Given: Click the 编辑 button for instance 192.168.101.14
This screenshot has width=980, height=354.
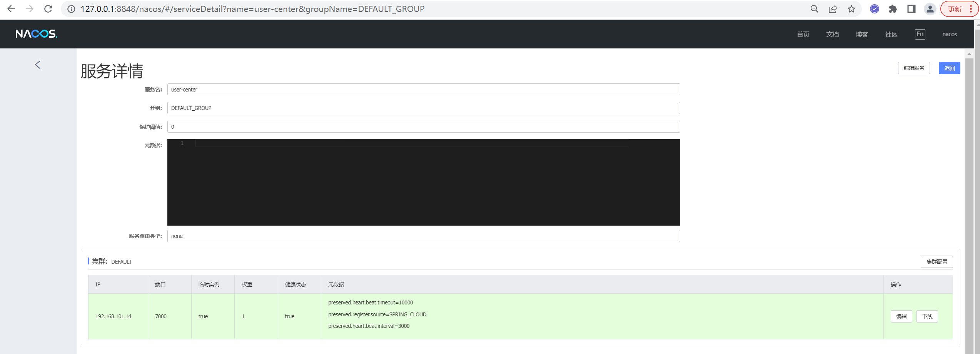Looking at the screenshot, I should (x=901, y=316).
